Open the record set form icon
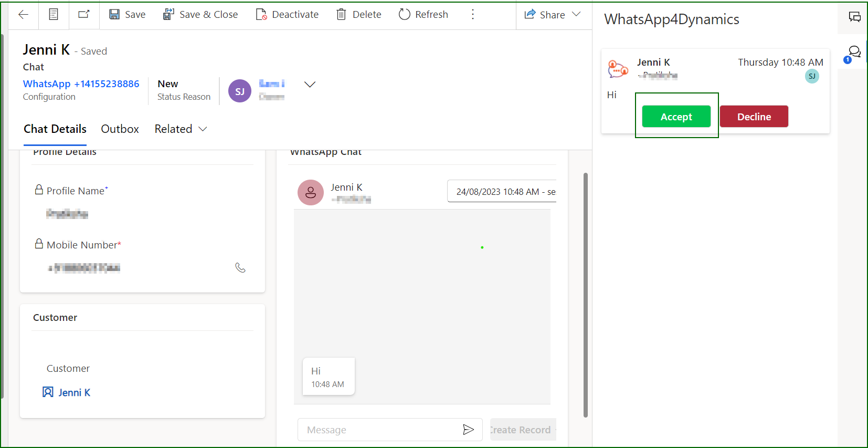The height and width of the screenshot is (448, 868). (x=54, y=15)
